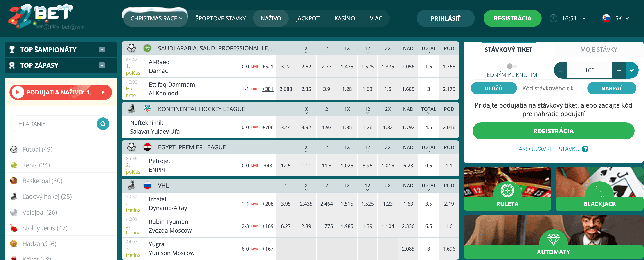Click the help question mark icon
Viewport: 644px width, 260px height.
click(585, 149)
